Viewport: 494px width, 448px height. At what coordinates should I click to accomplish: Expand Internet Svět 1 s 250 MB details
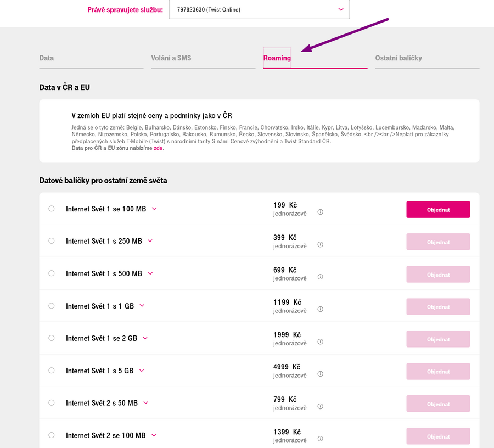click(x=150, y=241)
